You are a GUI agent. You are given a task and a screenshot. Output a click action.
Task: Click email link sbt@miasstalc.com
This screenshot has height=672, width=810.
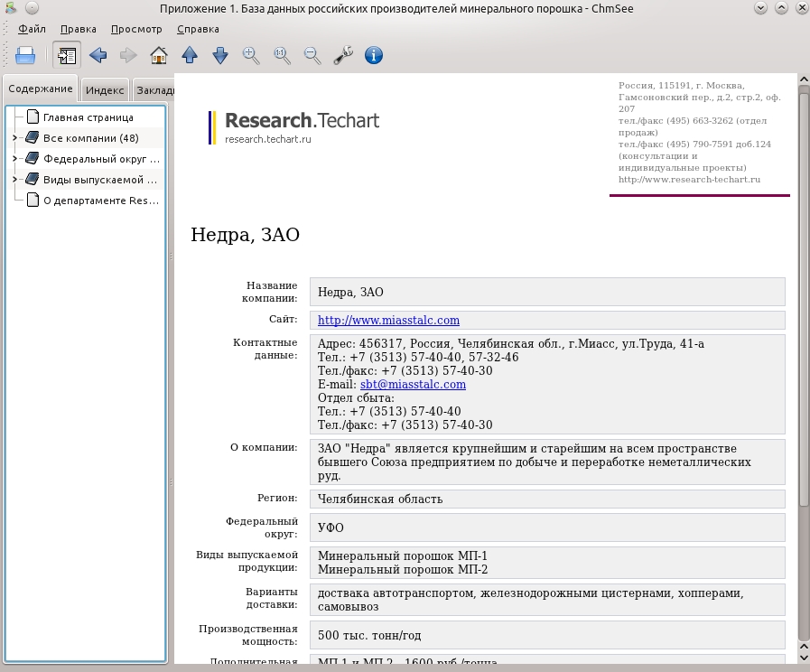coord(413,384)
